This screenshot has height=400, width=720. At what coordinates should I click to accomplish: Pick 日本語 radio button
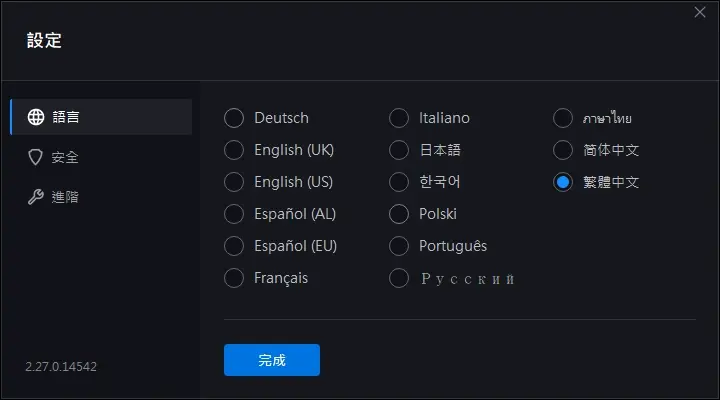(399, 150)
